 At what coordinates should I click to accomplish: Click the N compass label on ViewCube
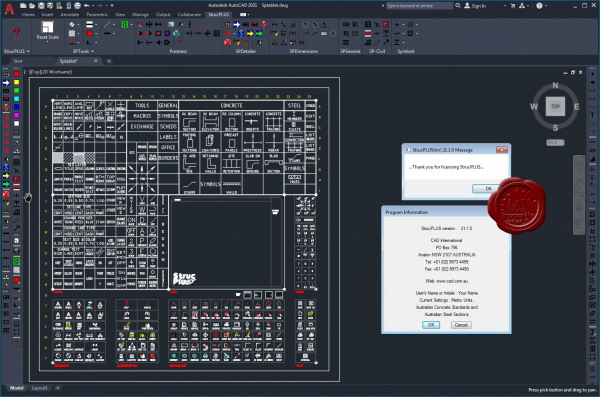(555, 85)
